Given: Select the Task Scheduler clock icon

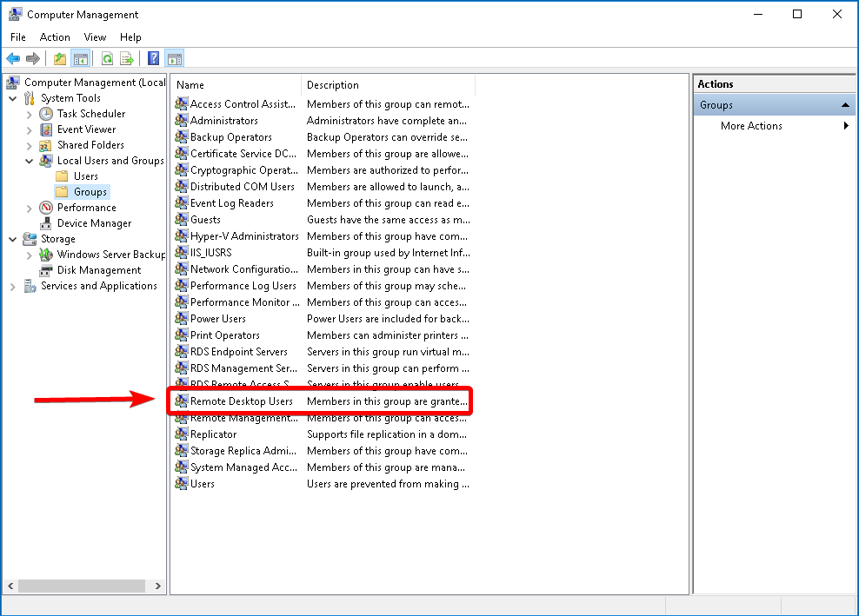Looking at the screenshot, I should click(x=46, y=114).
